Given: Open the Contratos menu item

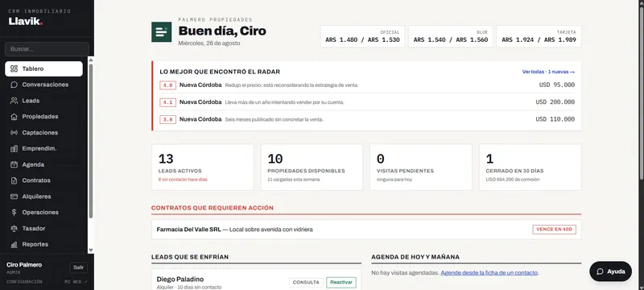Looking at the screenshot, I should point(44,180).
